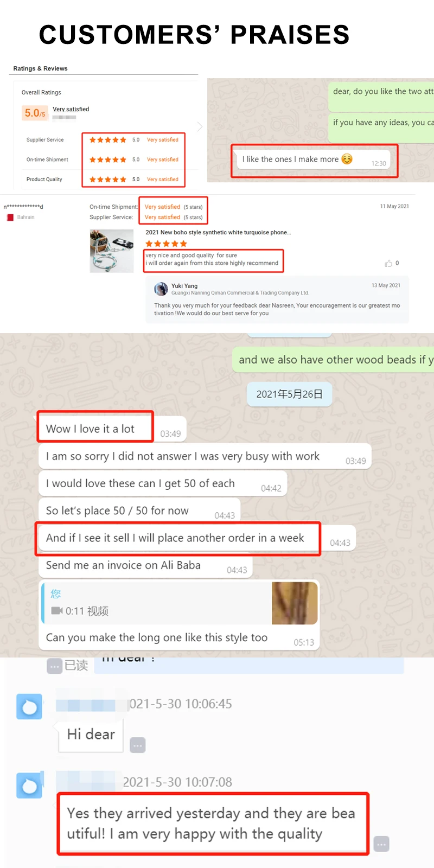434x868 pixels.
Task: Play the 0:11 video thumbnail in the chat
Action: point(295,603)
